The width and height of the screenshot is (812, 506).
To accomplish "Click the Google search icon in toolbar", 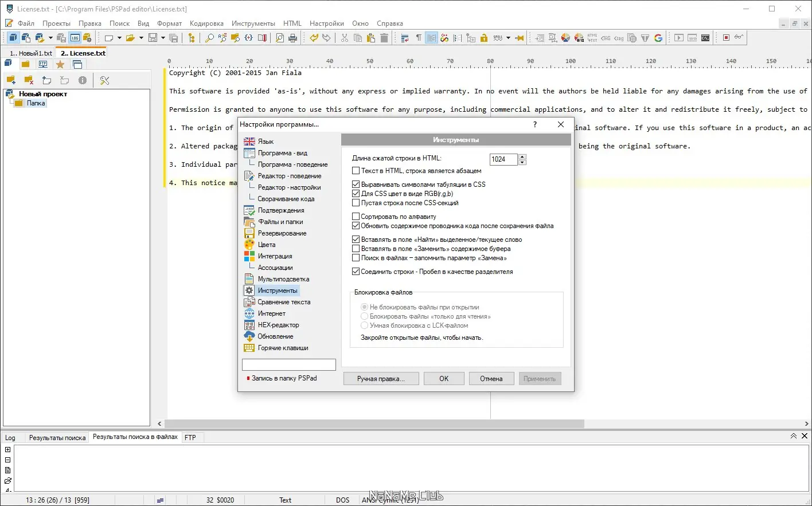I will [658, 38].
